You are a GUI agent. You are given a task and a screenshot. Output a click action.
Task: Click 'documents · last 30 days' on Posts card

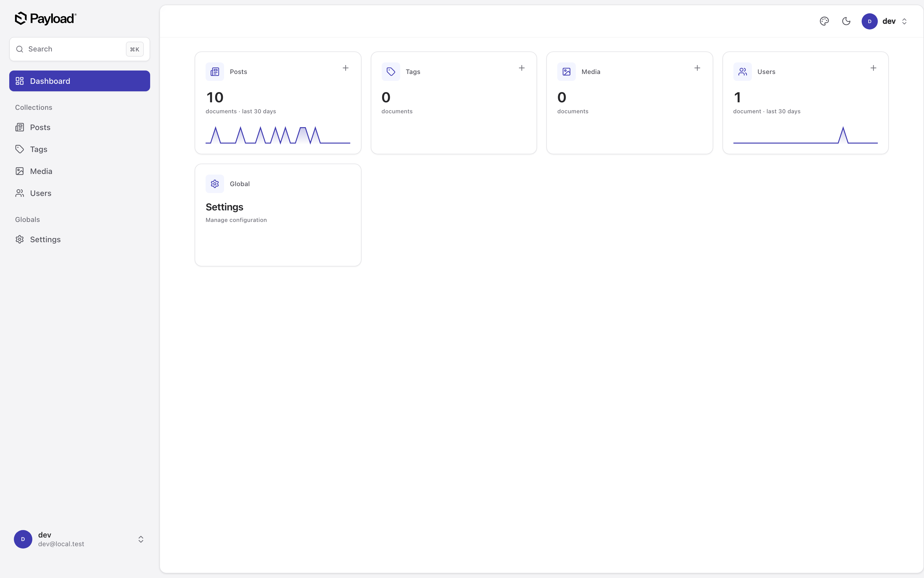(241, 111)
